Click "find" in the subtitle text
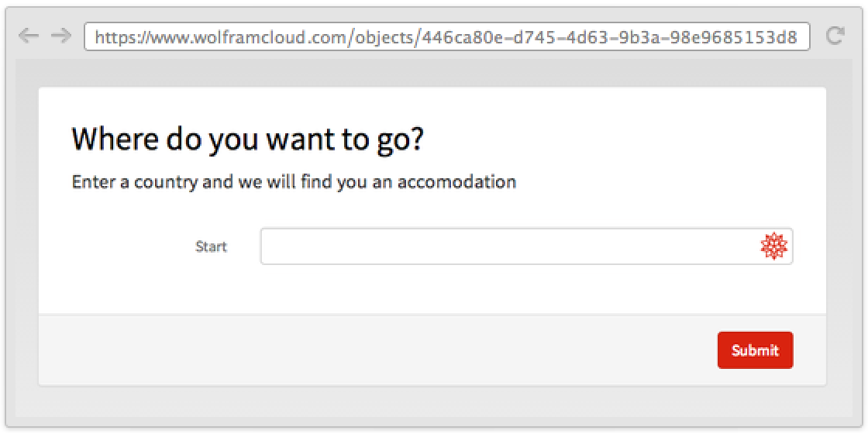This screenshot has width=868, height=434. pyautogui.click(x=315, y=182)
